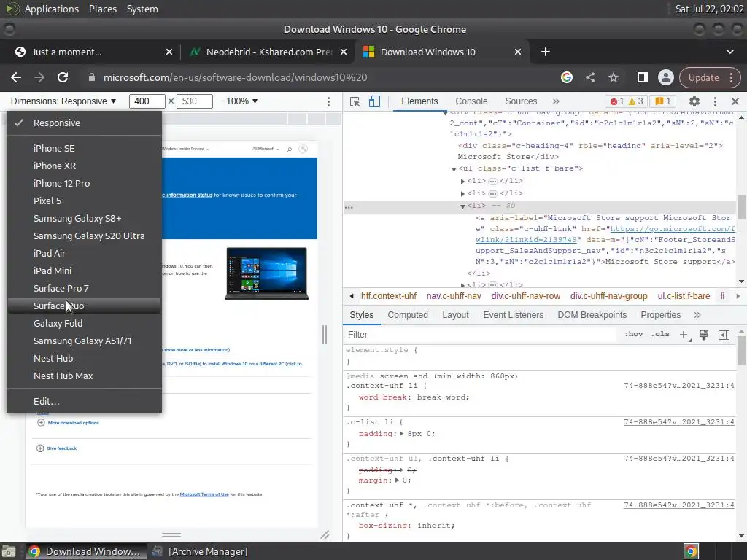Click the styles Filter input
The width and height of the screenshot is (747, 560).
[x=481, y=335]
